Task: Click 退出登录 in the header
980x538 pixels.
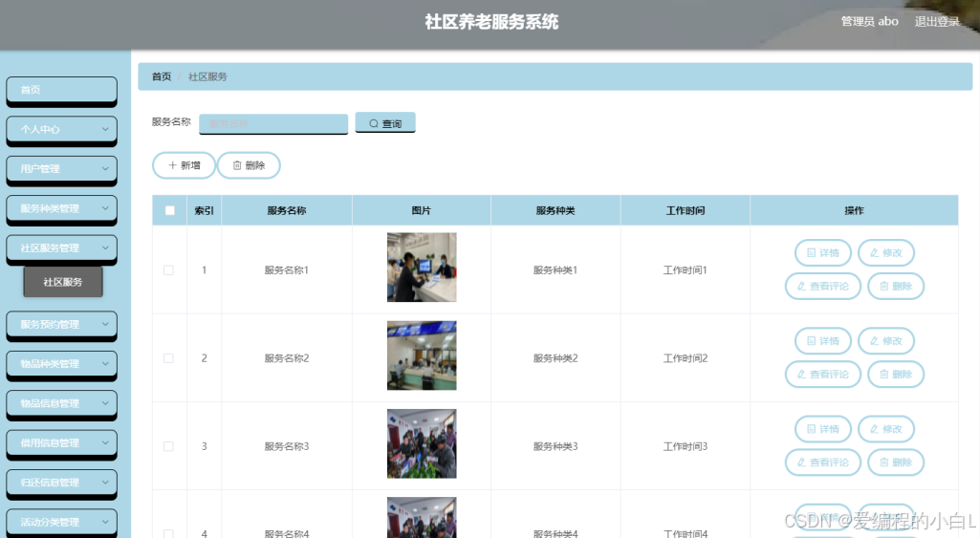Action: click(x=937, y=22)
